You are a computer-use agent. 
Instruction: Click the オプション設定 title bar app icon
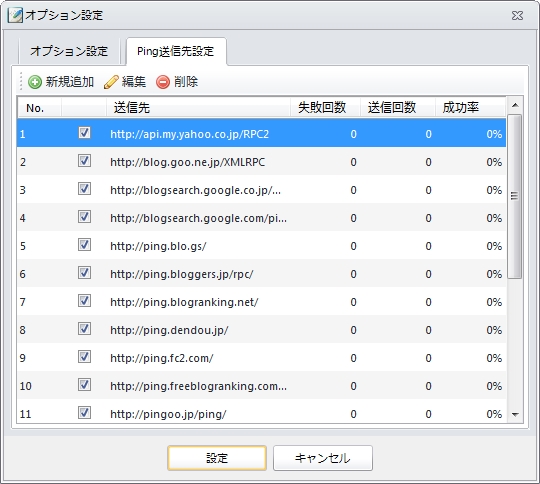[15, 16]
